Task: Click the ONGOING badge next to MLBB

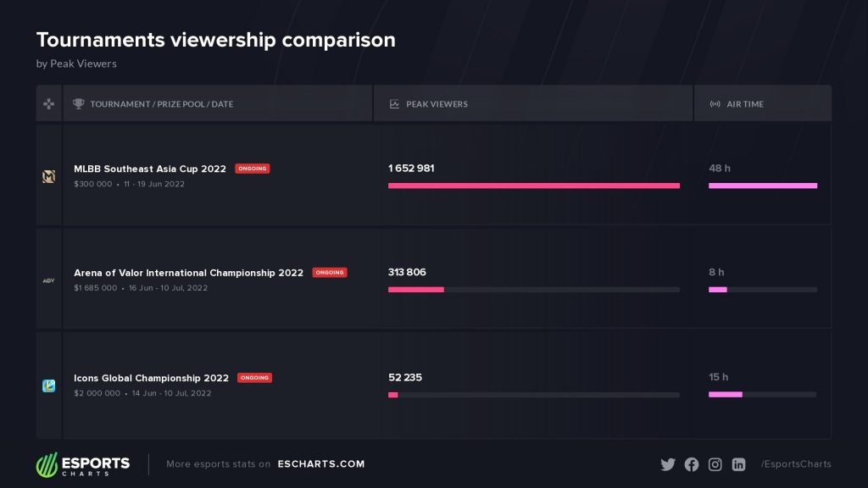Action: (253, 169)
